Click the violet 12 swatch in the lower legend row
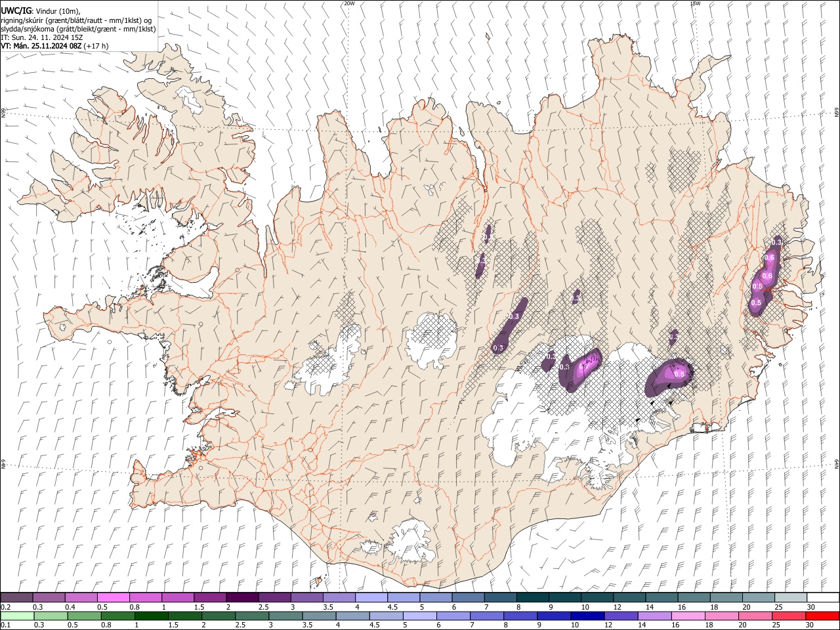The width and height of the screenshot is (840, 630). (x=621, y=616)
